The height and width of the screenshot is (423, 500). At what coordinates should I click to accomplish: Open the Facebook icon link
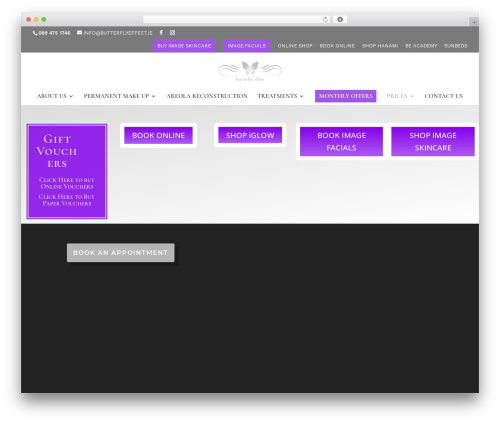click(x=161, y=33)
